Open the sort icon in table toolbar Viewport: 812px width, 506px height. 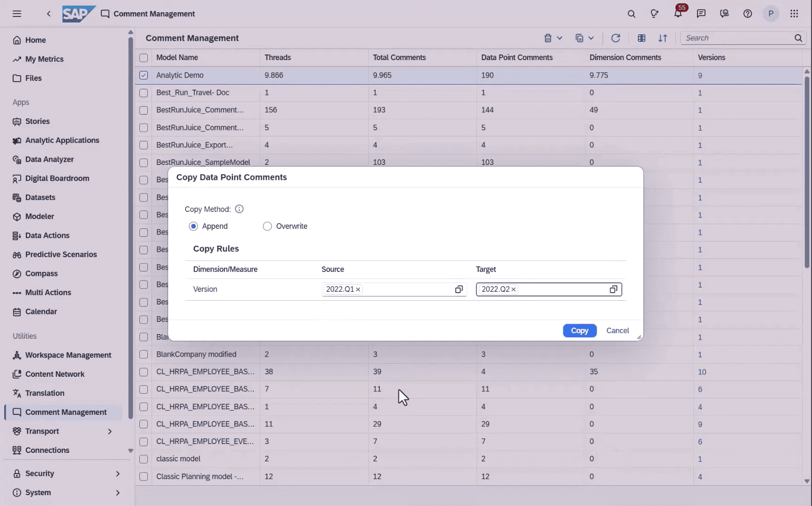tap(662, 38)
